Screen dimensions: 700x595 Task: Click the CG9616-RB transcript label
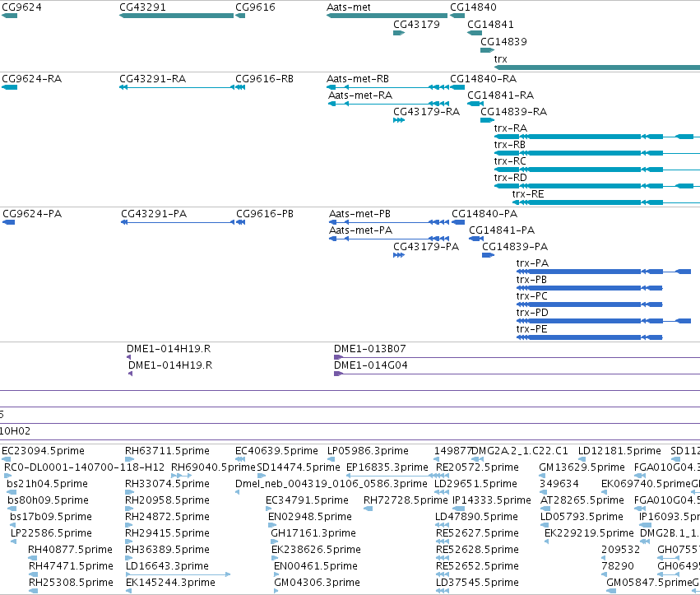pyautogui.click(x=264, y=79)
